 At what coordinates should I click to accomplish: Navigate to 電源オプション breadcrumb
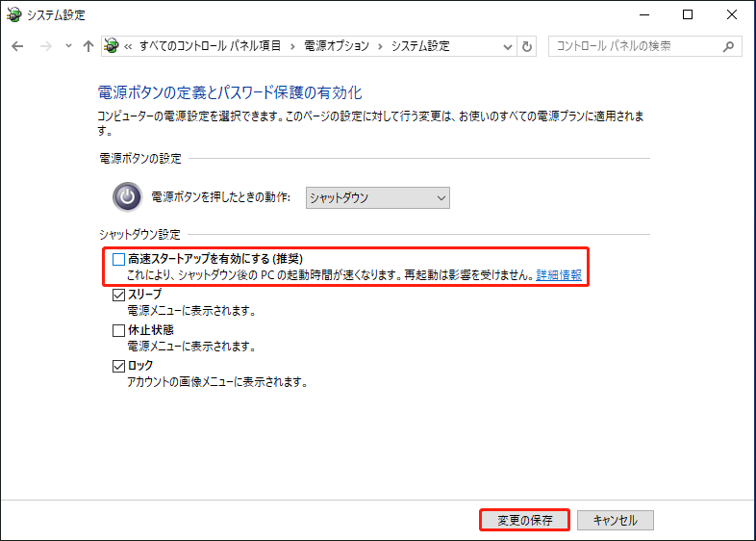[x=337, y=46]
